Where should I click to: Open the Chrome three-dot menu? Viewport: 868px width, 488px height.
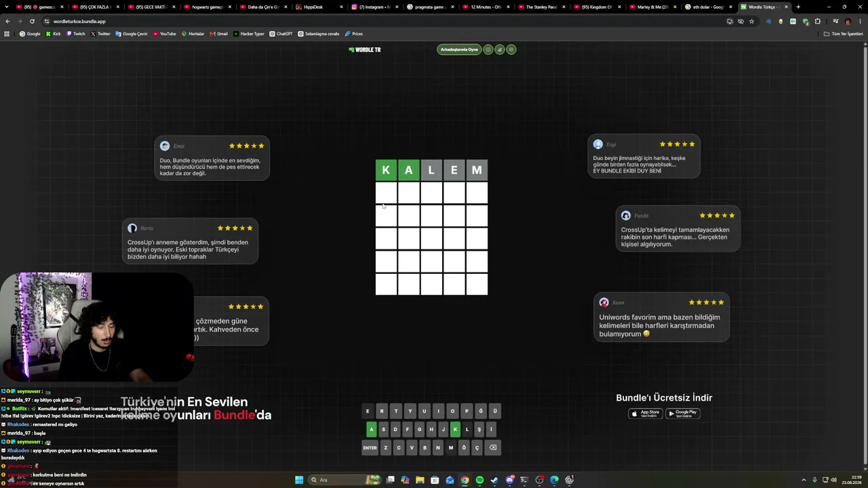(x=860, y=21)
